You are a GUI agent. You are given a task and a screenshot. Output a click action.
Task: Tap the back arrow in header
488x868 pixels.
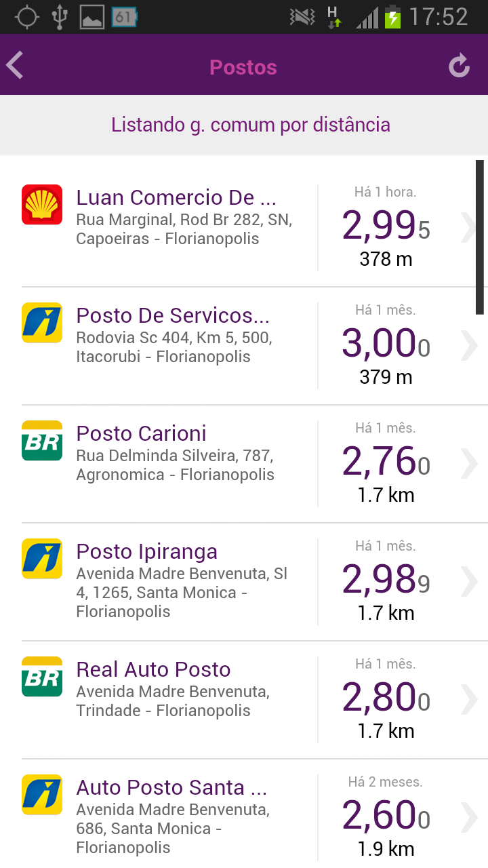(x=15, y=66)
